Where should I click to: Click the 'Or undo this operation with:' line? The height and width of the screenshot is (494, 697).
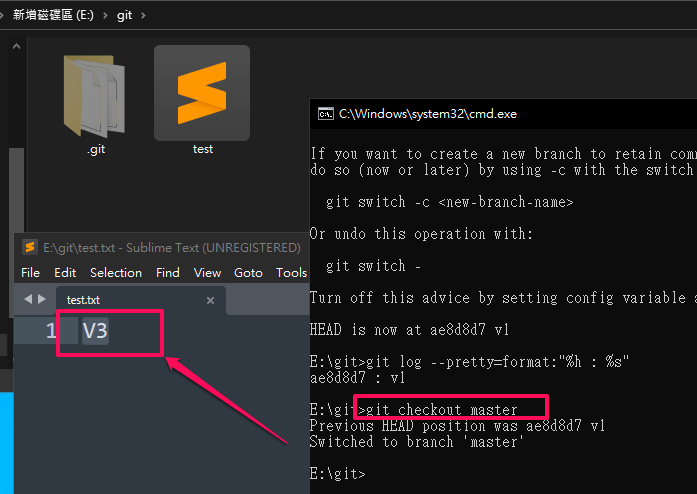pyautogui.click(x=421, y=234)
